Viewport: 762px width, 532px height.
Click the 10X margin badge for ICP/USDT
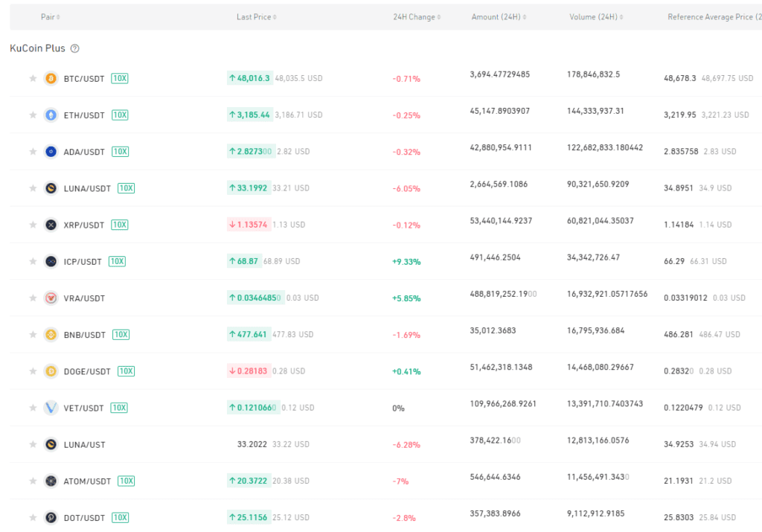click(117, 261)
